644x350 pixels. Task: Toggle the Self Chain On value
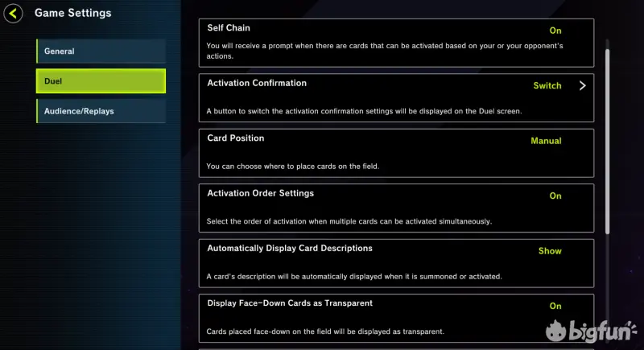[555, 31]
